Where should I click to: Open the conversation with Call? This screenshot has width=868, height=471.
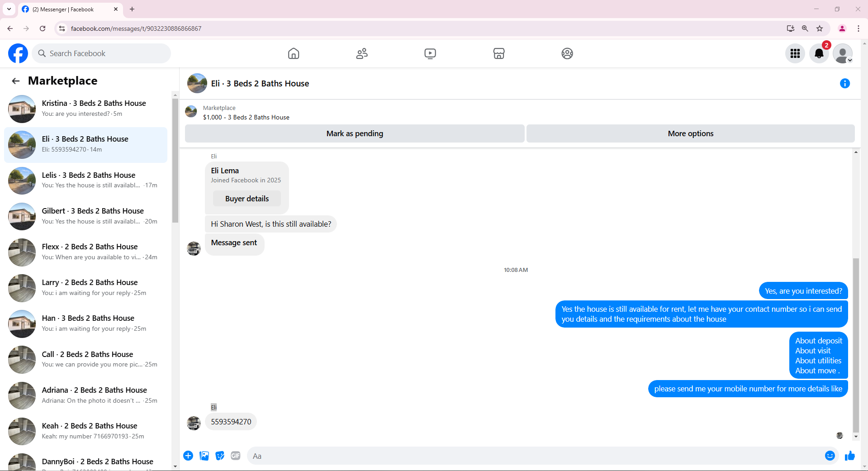click(x=86, y=360)
